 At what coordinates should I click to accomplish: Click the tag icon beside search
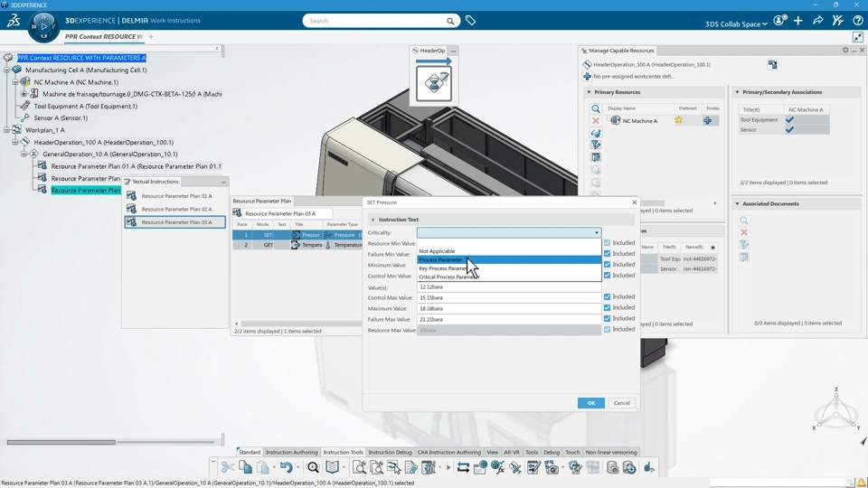coord(470,21)
